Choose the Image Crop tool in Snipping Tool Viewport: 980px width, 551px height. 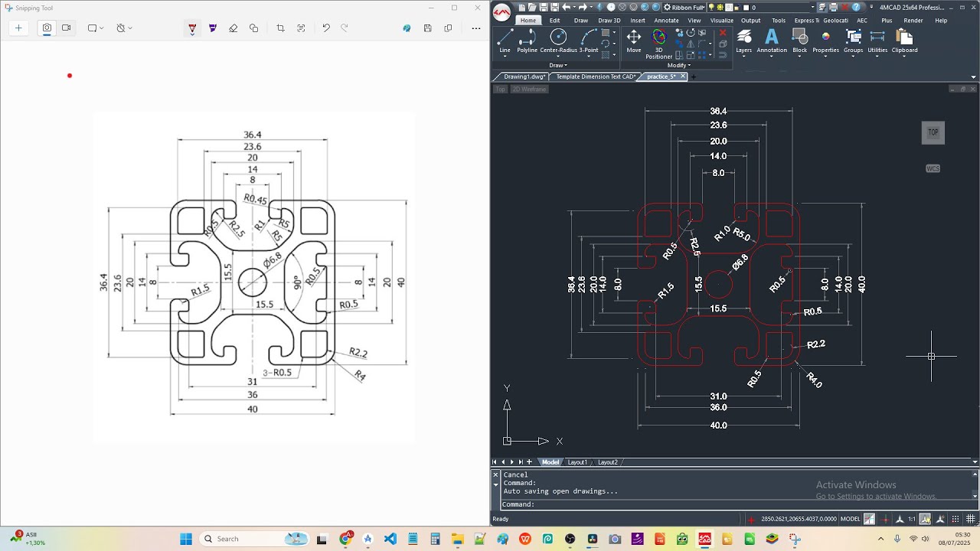coord(280,28)
